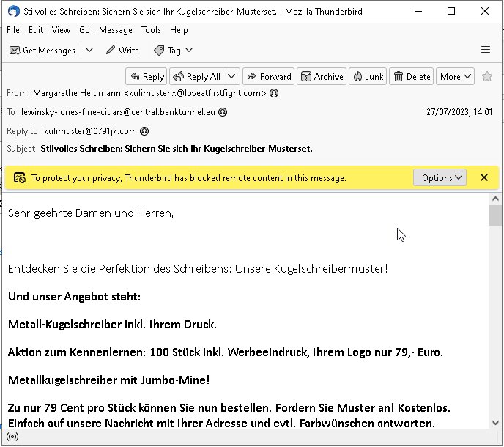Screen dimensions: 504x447
Task: Open the Tag dropdown
Action: tap(173, 50)
